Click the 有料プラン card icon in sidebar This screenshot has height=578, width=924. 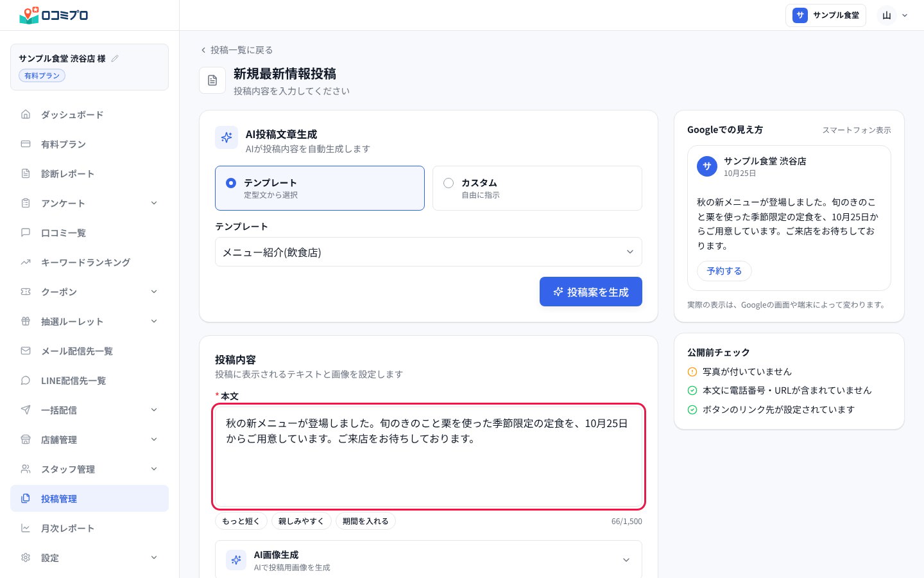26,144
